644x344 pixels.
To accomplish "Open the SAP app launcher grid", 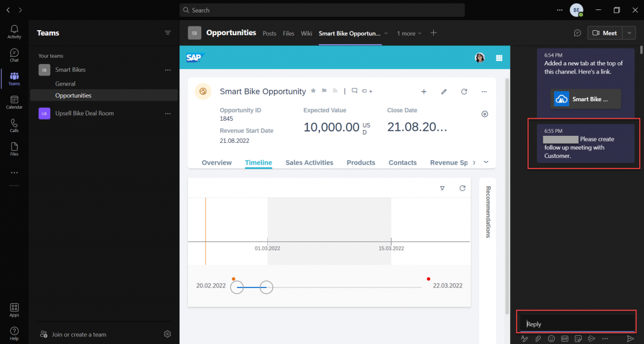I will (499, 58).
